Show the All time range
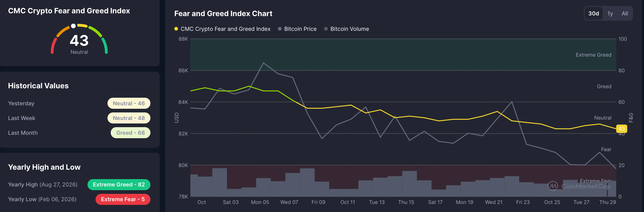The height and width of the screenshot is (212, 644). click(624, 14)
